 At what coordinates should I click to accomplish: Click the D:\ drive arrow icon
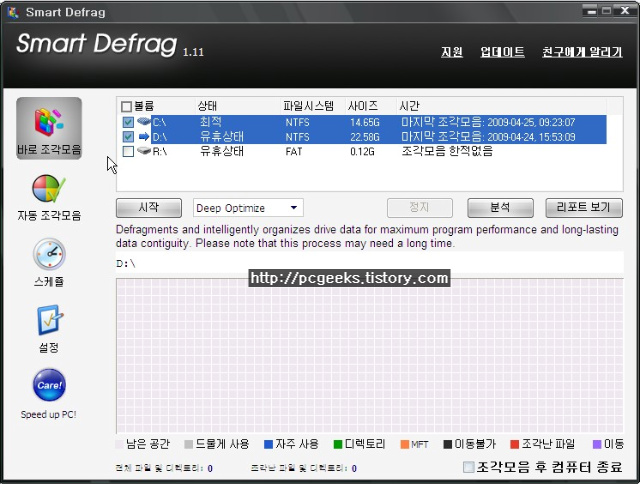(x=144, y=136)
